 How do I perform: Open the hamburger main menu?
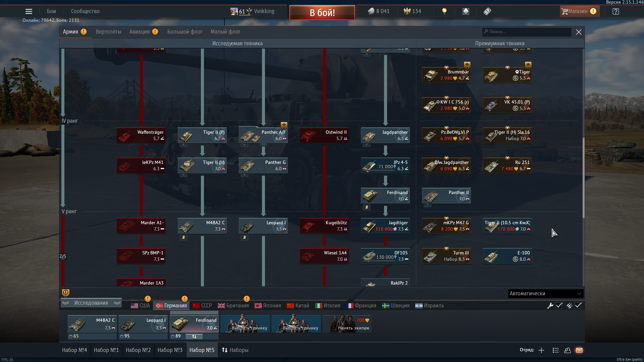(x=29, y=11)
